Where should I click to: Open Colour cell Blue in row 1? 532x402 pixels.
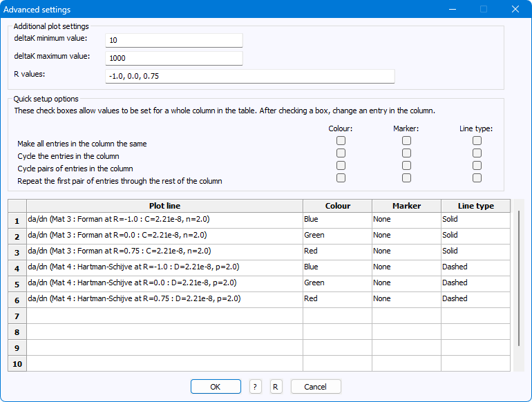(x=338, y=220)
